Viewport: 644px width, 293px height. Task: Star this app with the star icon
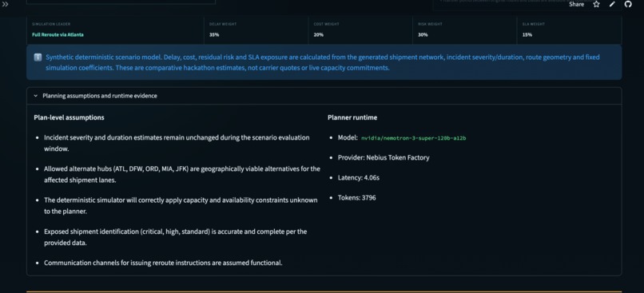[596, 4]
